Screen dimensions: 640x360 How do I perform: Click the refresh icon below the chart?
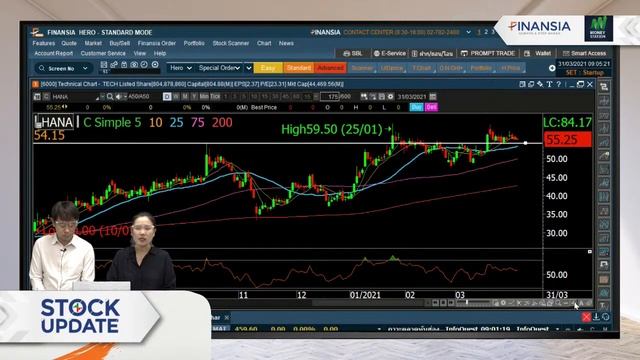(x=606, y=317)
